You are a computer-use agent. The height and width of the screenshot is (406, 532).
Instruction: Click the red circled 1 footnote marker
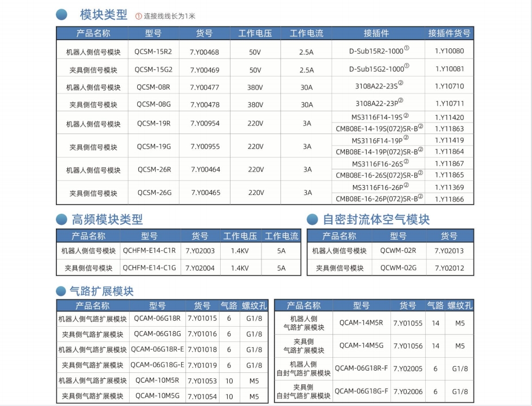pyautogui.click(x=138, y=16)
